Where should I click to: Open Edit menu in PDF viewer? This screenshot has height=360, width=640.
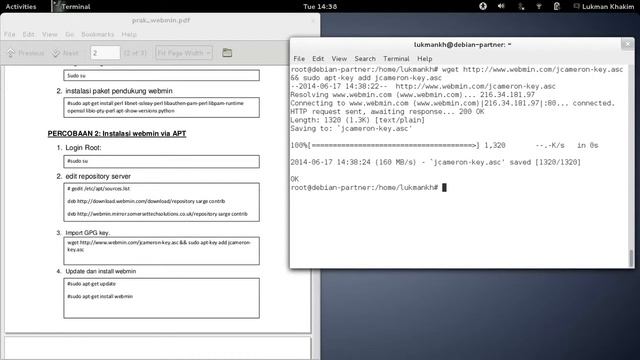[x=29, y=34]
